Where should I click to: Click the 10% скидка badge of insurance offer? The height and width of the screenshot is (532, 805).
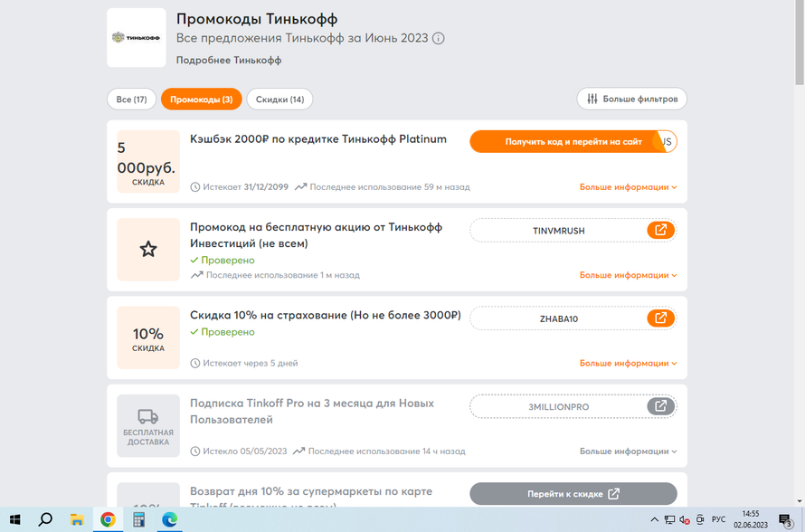point(148,337)
